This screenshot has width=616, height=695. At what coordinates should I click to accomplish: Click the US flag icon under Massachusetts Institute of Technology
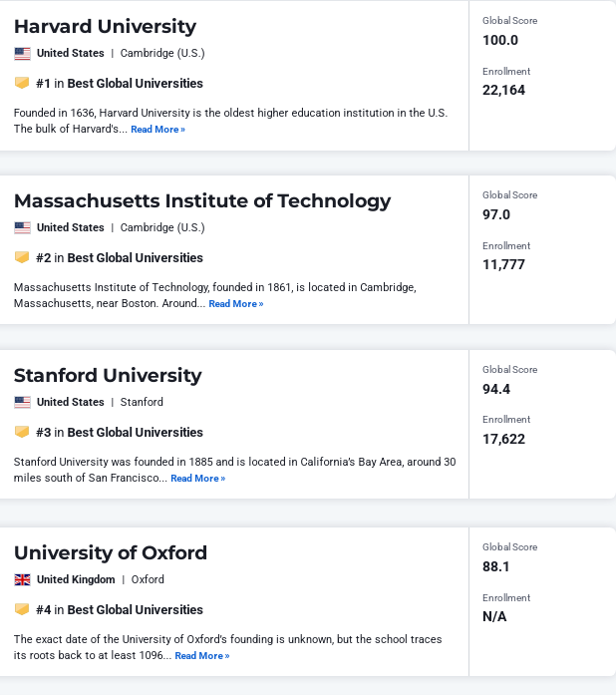pos(22,227)
